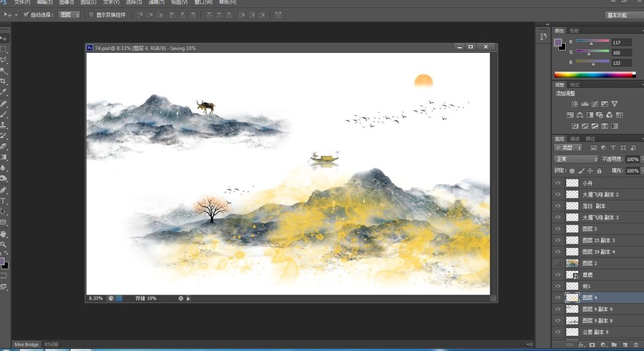Select the Gradient tool

point(4,157)
